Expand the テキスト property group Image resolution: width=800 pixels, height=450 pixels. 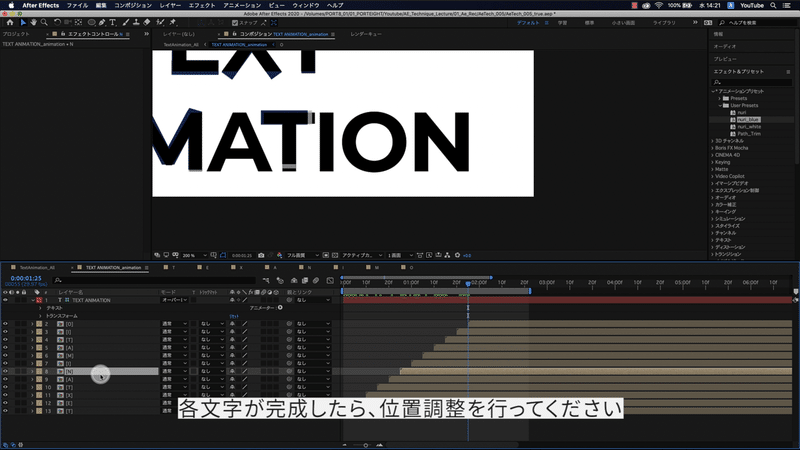coord(40,308)
